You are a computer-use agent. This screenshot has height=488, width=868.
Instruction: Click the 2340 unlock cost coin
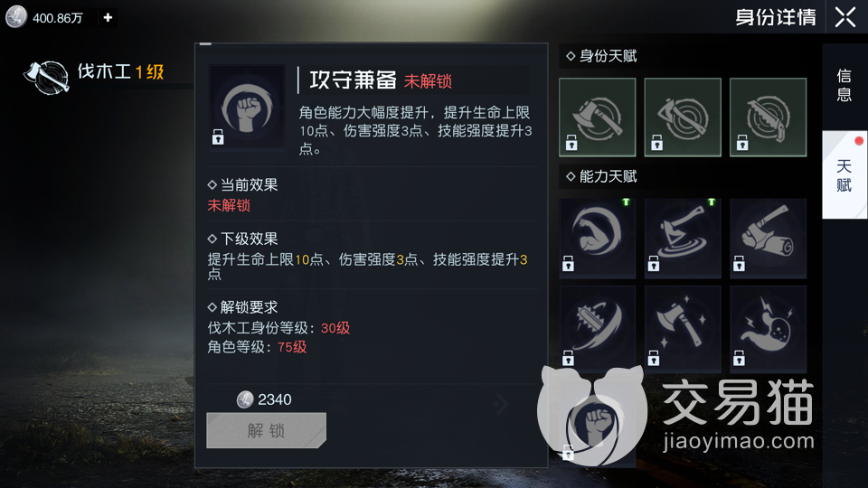pyautogui.click(x=245, y=399)
